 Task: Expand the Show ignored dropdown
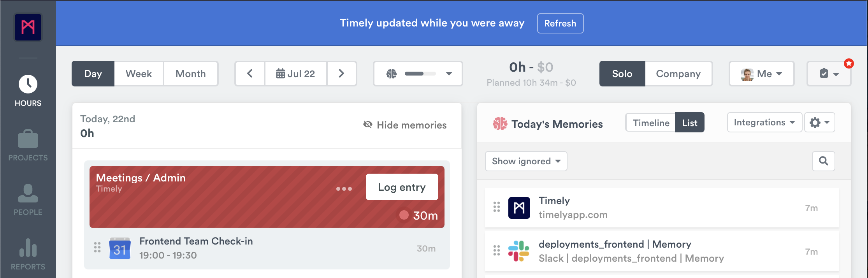tap(526, 161)
